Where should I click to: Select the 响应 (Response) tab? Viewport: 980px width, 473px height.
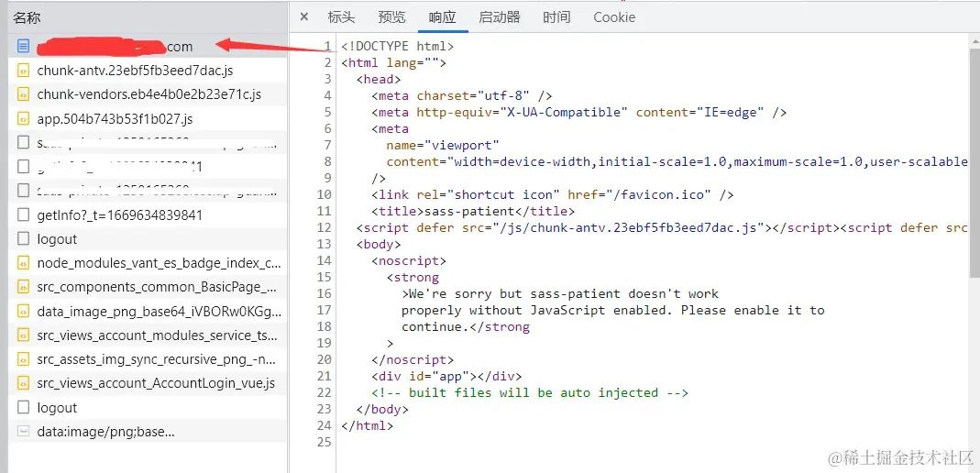click(443, 16)
